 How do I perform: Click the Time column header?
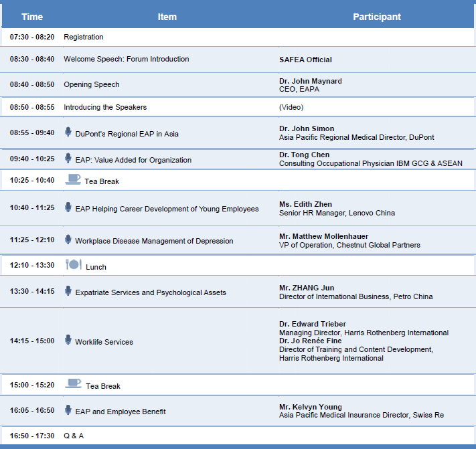pyautogui.click(x=32, y=17)
